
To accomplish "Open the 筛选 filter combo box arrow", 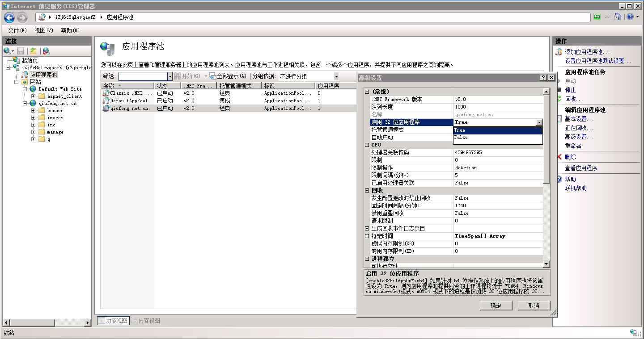I will coord(169,76).
